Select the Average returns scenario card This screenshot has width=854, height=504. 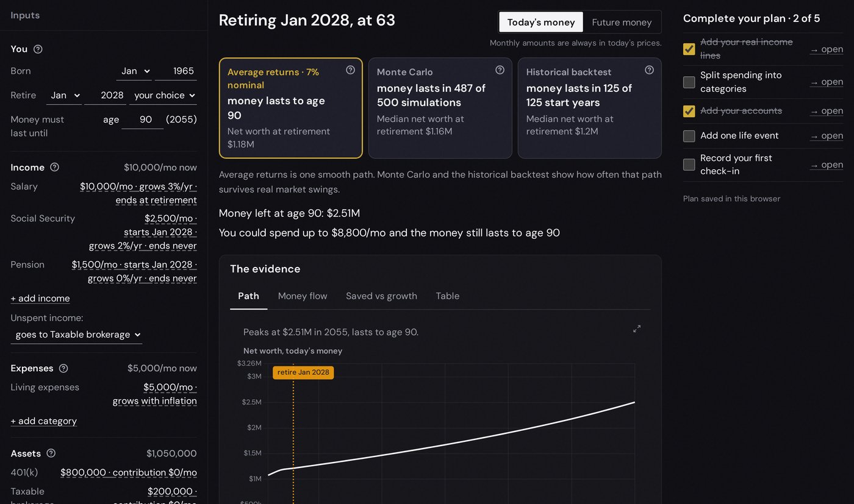[x=290, y=108]
